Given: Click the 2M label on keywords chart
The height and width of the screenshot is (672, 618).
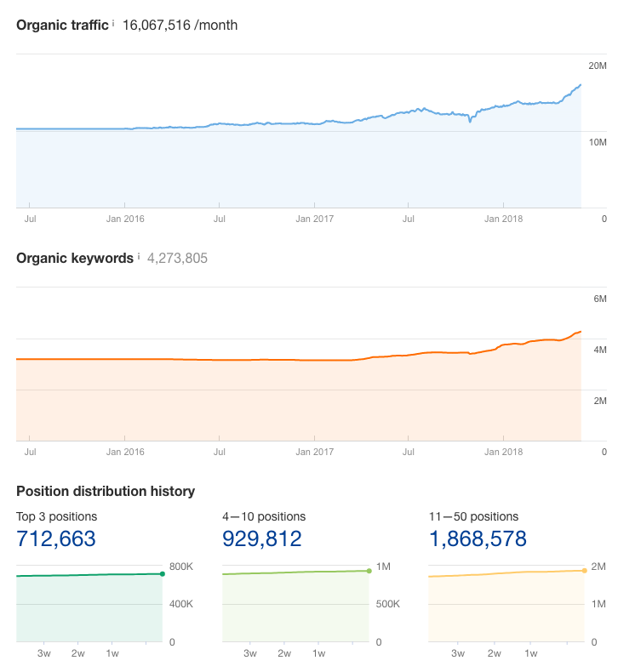Looking at the screenshot, I should 600,401.
